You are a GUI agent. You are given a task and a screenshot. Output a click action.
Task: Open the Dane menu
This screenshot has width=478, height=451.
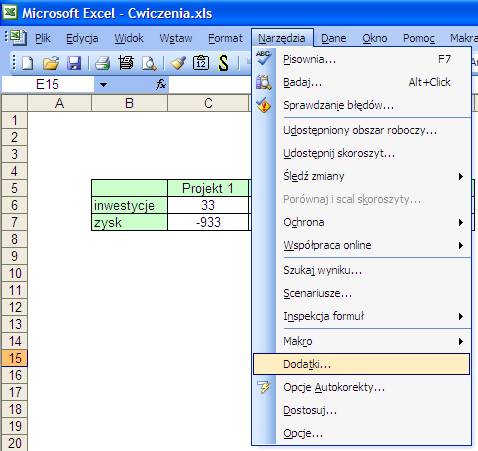click(x=334, y=38)
